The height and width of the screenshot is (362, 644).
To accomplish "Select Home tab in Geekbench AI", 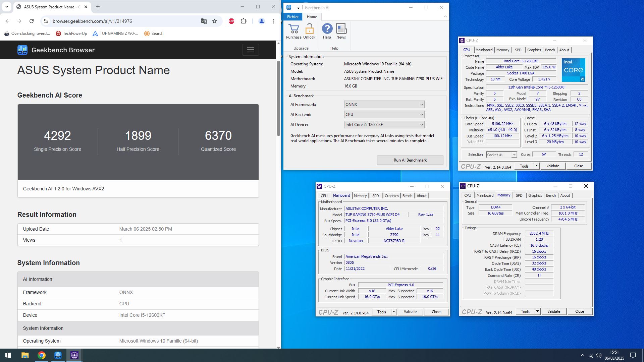I will coord(312,17).
